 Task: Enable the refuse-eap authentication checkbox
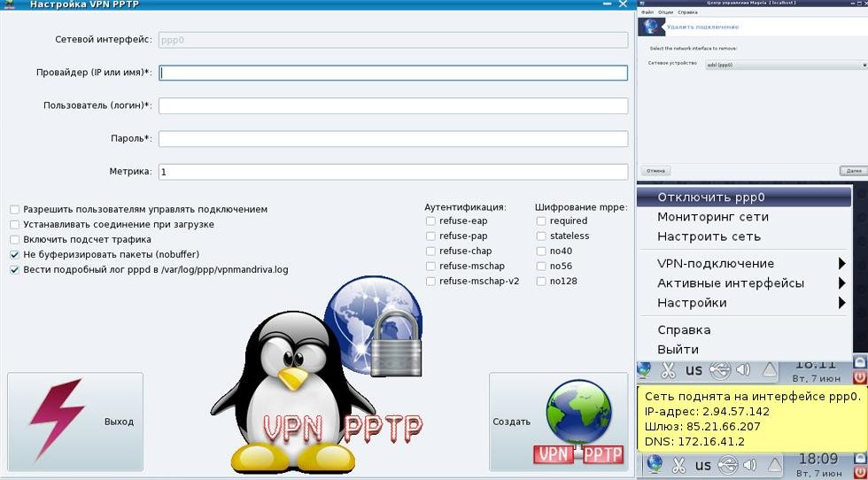click(x=430, y=221)
